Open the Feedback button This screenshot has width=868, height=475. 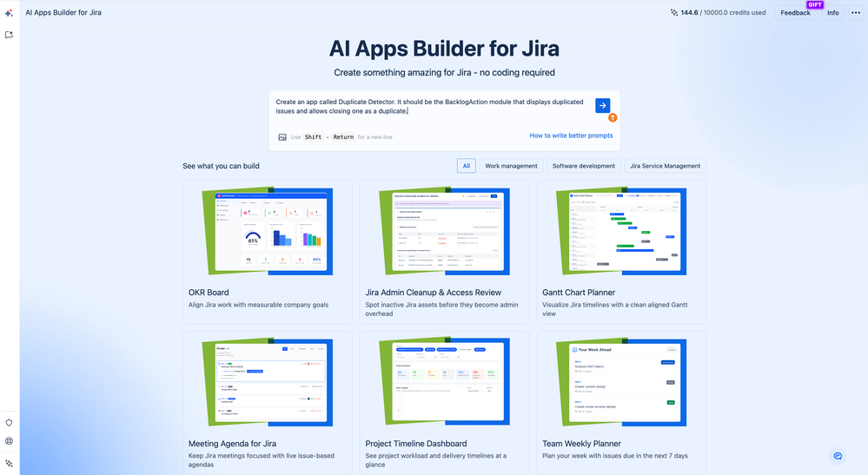pos(795,13)
